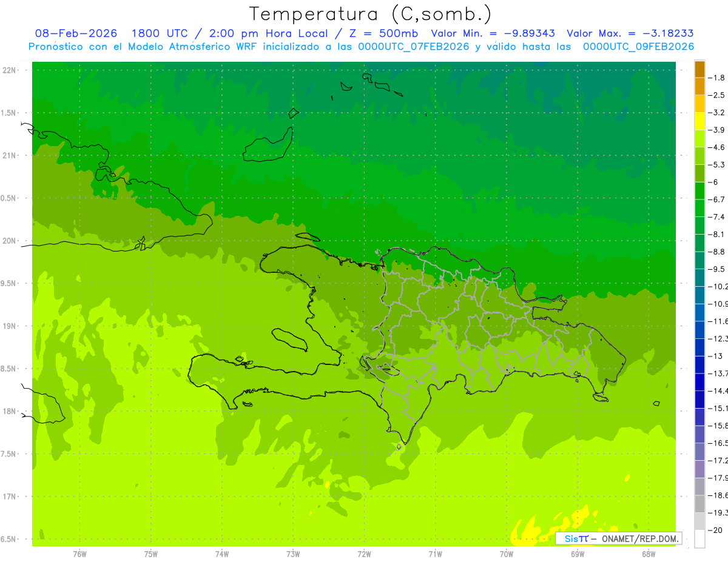Click the "74W" longitude label
This screenshot has height=562, width=728.
(222, 554)
